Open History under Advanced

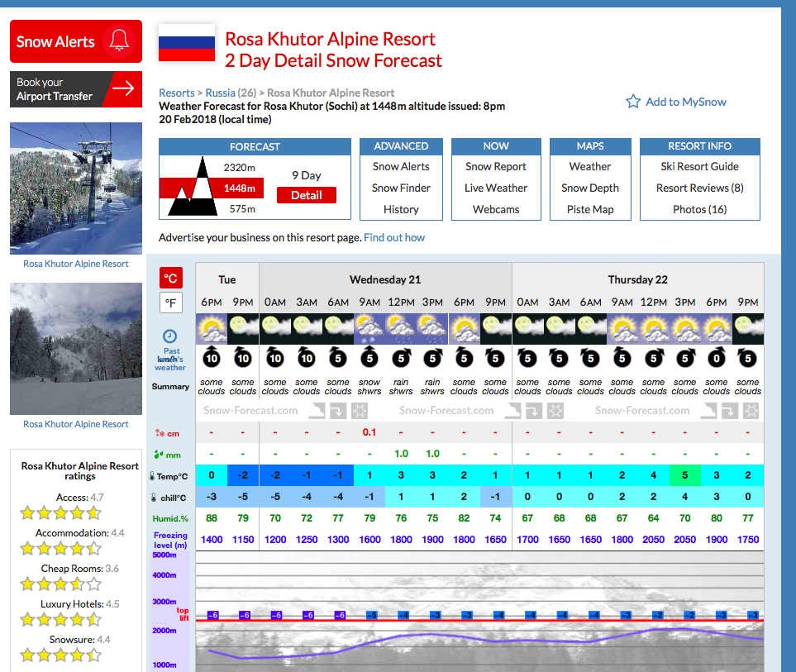(x=401, y=209)
